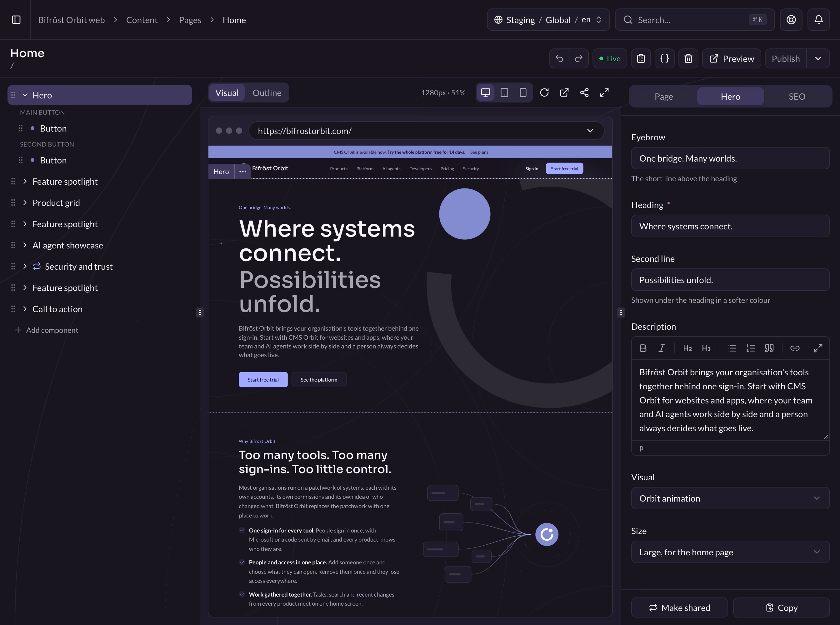Expand the Product grid component
This screenshot has height=625, width=840.
click(x=25, y=203)
